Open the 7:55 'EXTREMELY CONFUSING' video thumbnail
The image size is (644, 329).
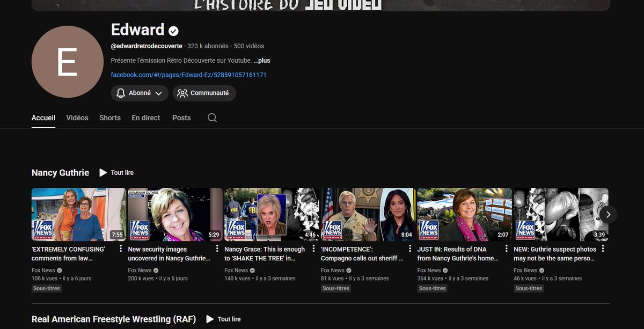(79, 214)
